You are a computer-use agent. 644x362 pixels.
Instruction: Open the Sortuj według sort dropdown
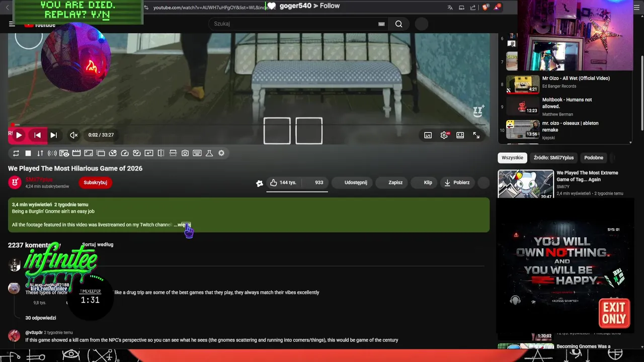(x=98, y=244)
